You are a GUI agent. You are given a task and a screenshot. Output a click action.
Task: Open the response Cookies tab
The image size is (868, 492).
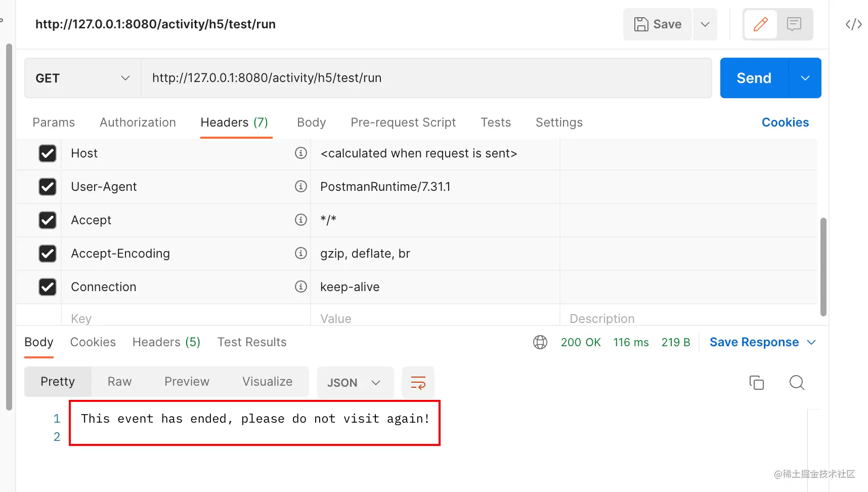93,342
